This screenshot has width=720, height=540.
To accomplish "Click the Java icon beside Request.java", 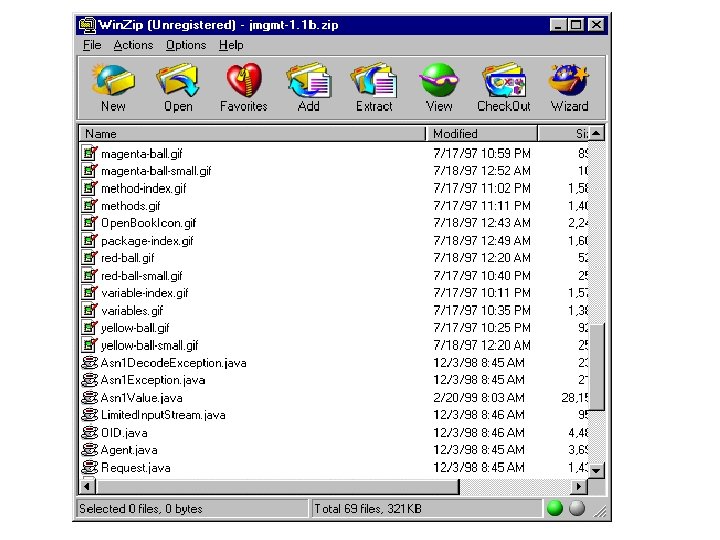I will point(90,467).
